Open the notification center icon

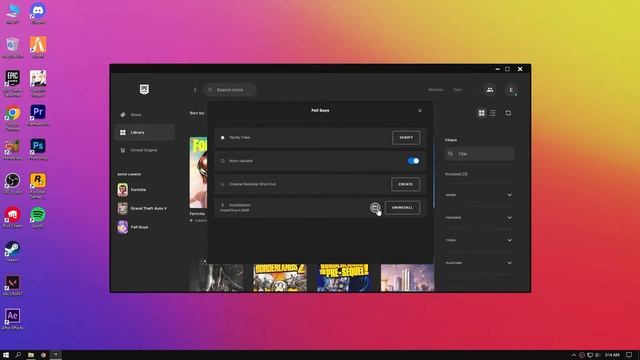(629, 355)
